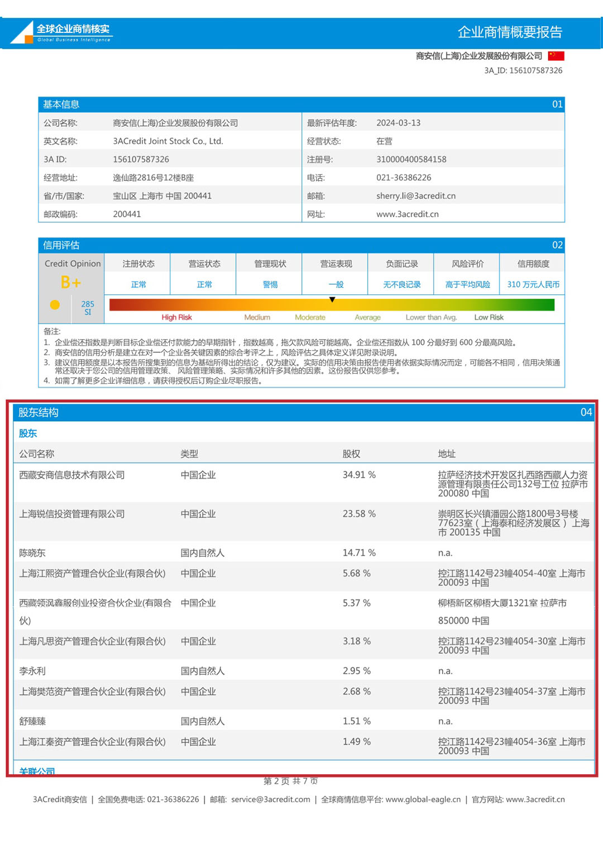The width and height of the screenshot is (603, 868).
Task: Select shareholder 李永利
Action: pos(32,671)
